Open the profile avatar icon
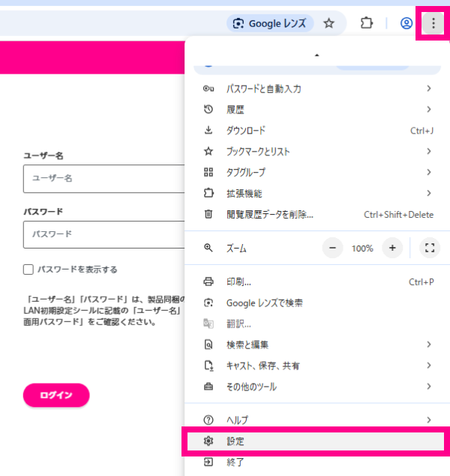Image resolution: width=450 pixels, height=476 pixels. 406,23
